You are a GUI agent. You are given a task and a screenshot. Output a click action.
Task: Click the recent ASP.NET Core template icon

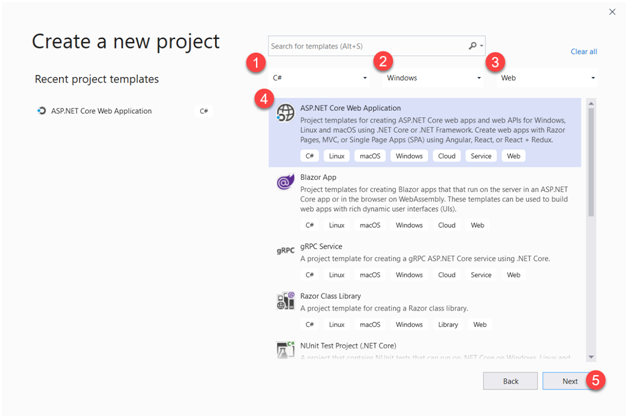(41, 111)
